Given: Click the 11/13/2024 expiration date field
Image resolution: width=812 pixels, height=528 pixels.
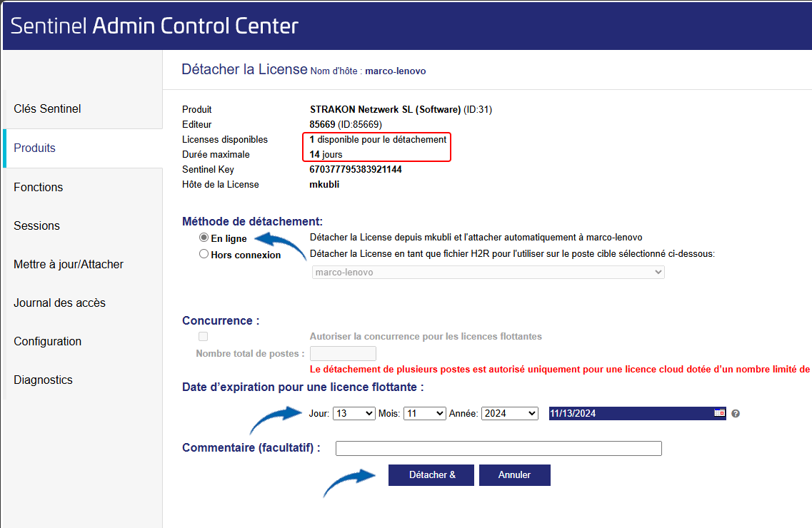Looking at the screenshot, I should (638, 413).
